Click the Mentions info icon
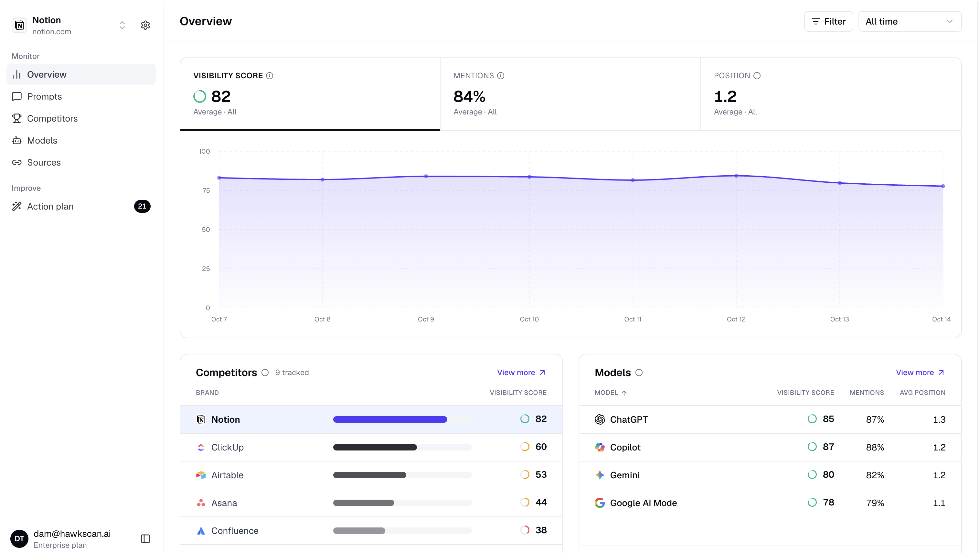Viewport: 980px width, 553px height. click(501, 76)
